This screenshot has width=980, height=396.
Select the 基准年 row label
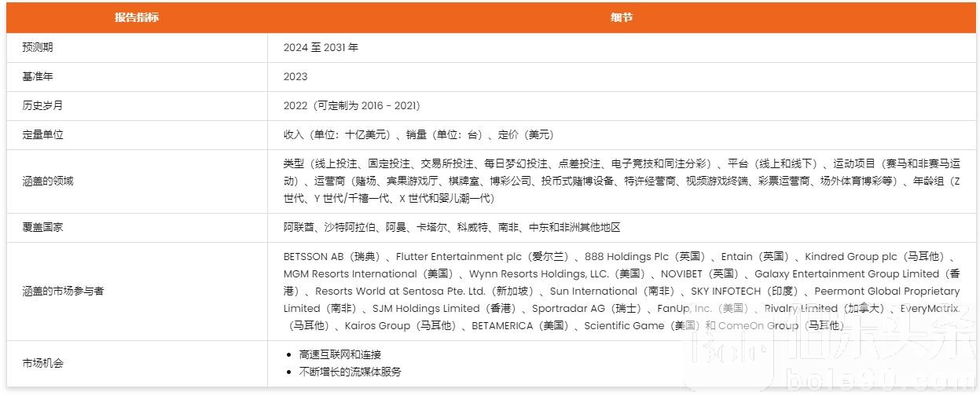click(x=38, y=76)
